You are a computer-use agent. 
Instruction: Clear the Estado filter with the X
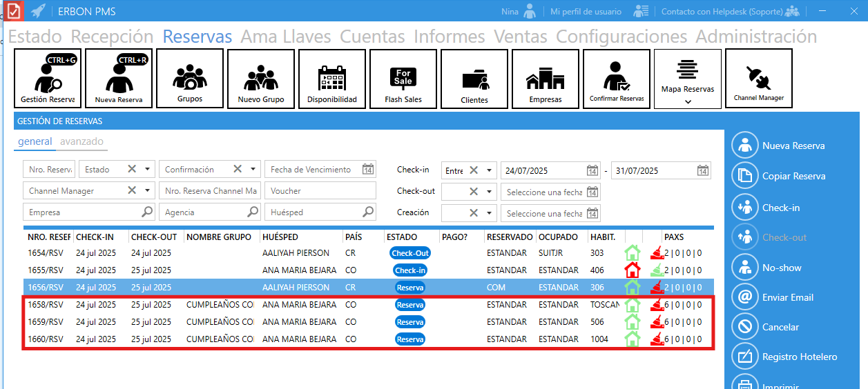132,170
